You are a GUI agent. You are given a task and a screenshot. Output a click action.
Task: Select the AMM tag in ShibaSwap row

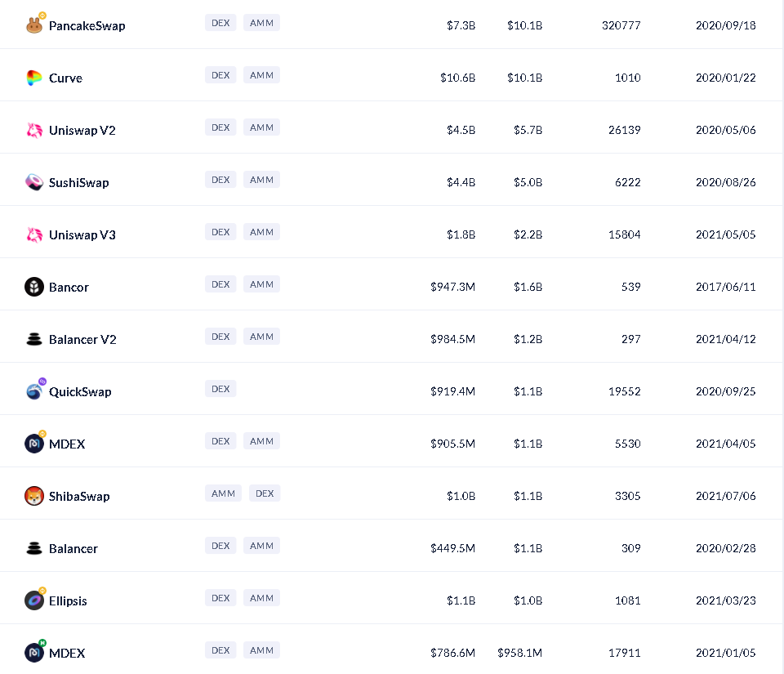[x=223, y=493]
